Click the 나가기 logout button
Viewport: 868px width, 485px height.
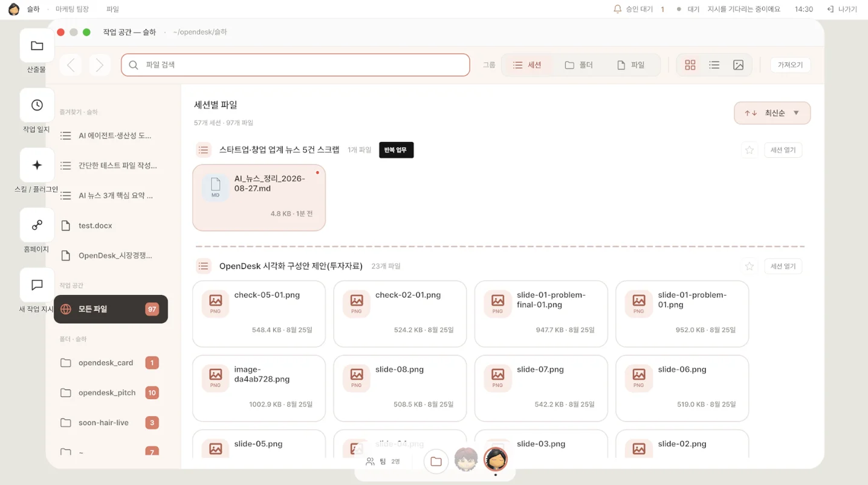pos(842,9)
